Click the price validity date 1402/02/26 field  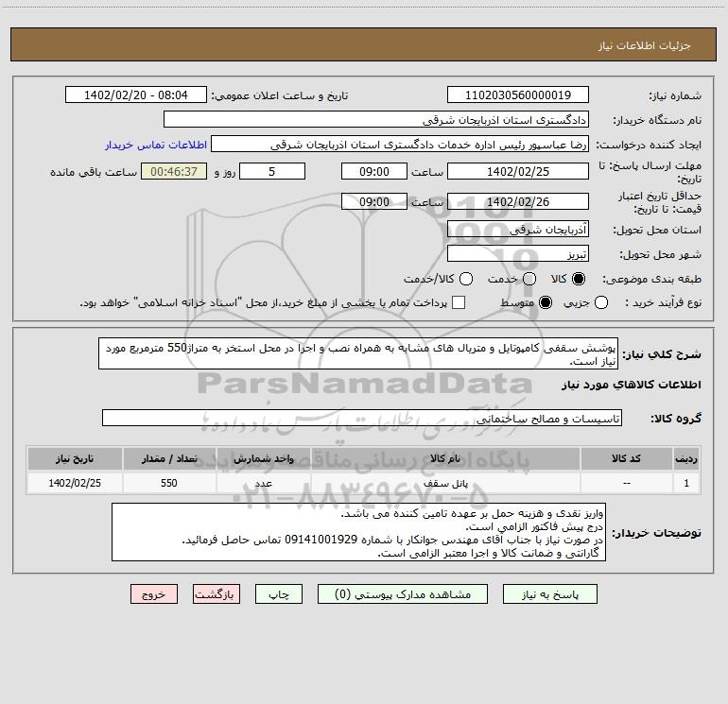click(518, 201)
